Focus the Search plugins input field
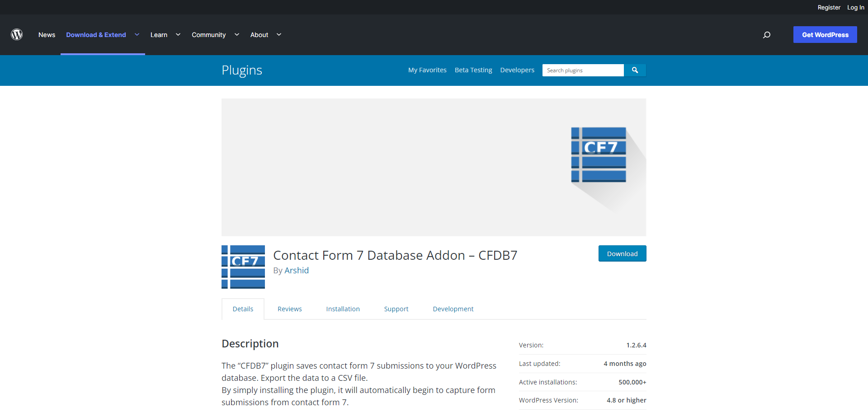Viewport: 868px width, 412px height. coord(583,70)
